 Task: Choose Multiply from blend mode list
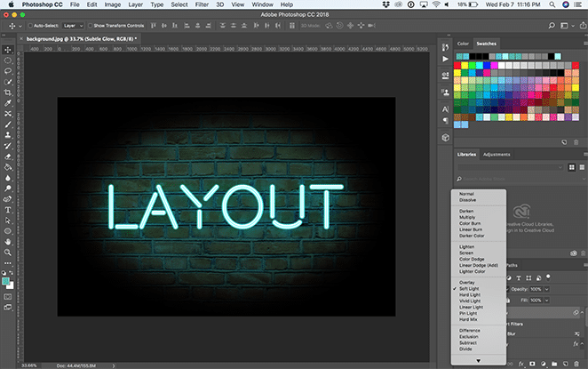467,218
